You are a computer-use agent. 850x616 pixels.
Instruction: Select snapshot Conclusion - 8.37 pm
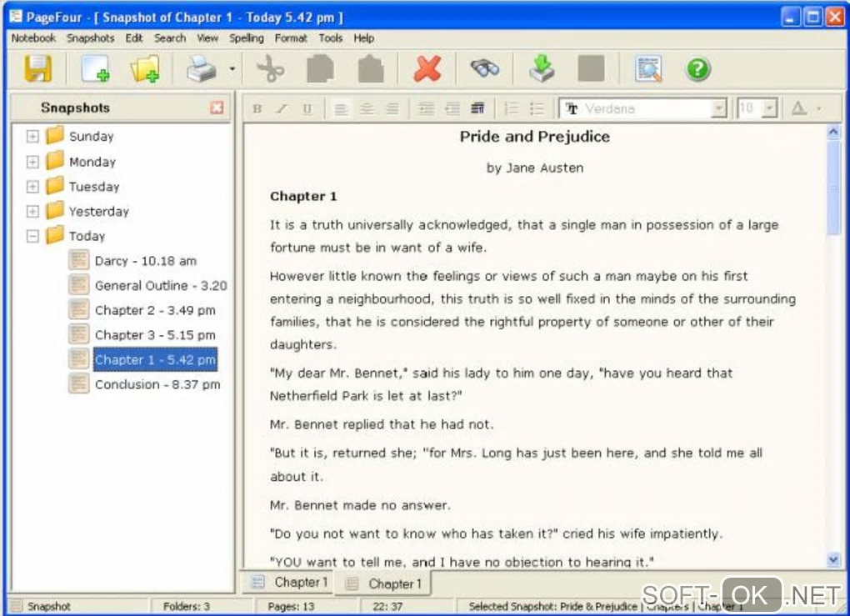tap(157, 384)
